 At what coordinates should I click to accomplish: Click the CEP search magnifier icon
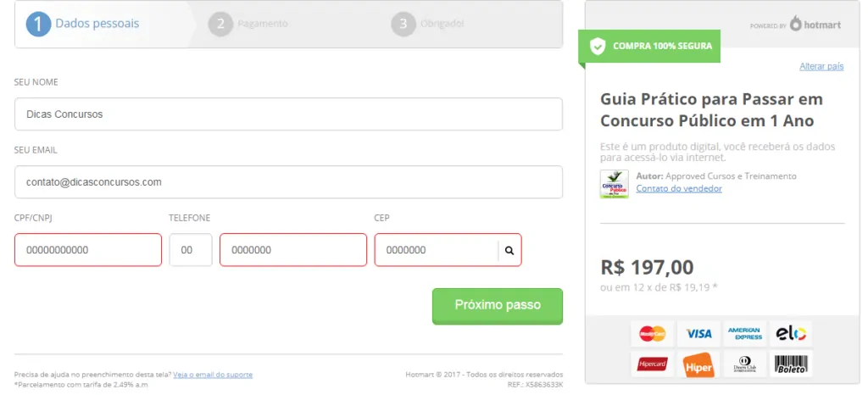pos(509,250)
